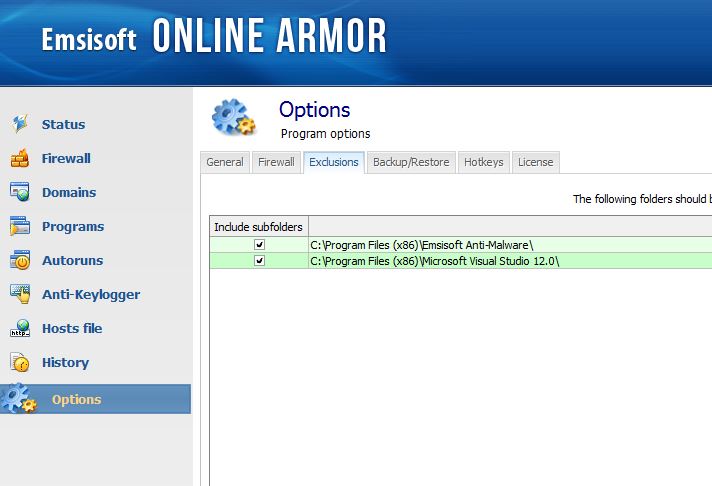Open the Firewall section in sidebar
The width and height of the screenshot is (712, 486).
66,159
